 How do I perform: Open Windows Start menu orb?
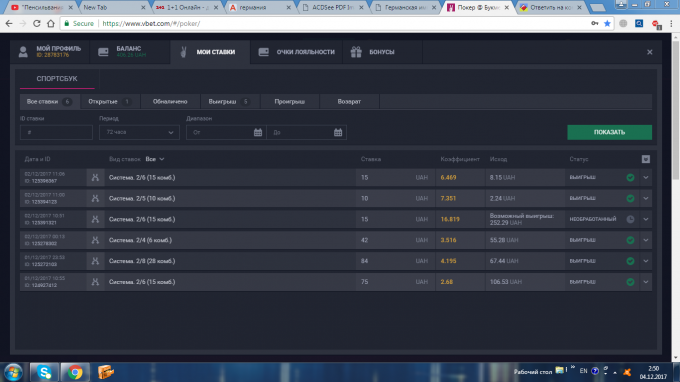pos(13,372)
